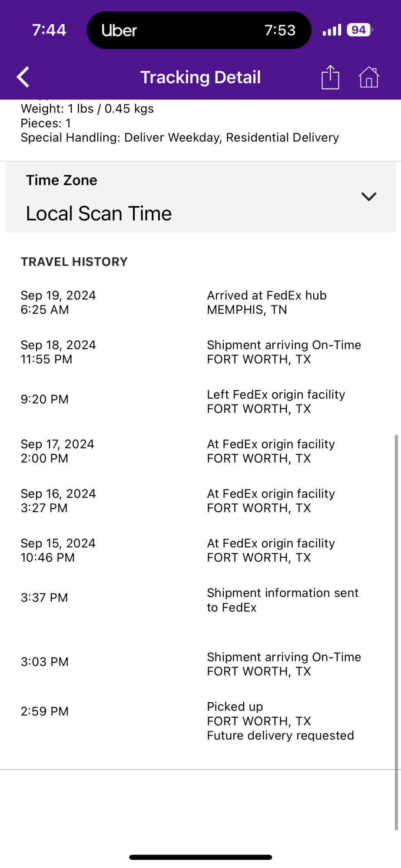Tap the cellular signal bars icon
Viewport: 401px width, 868px height.
pyautogui.click(x=332, y=30)
